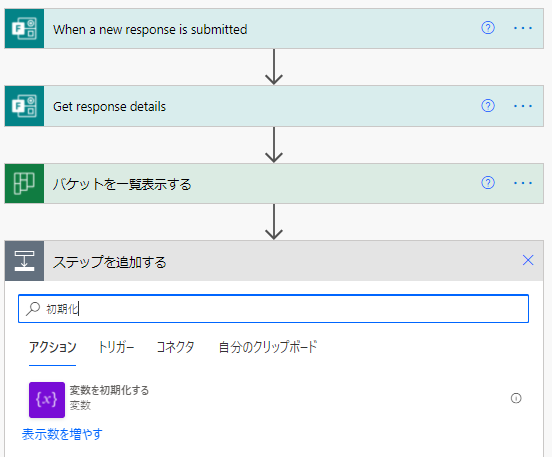This screenshot has width=552, height=457.
Task: Click the Forms icon on the trigger step
Action: coord(24,29)
